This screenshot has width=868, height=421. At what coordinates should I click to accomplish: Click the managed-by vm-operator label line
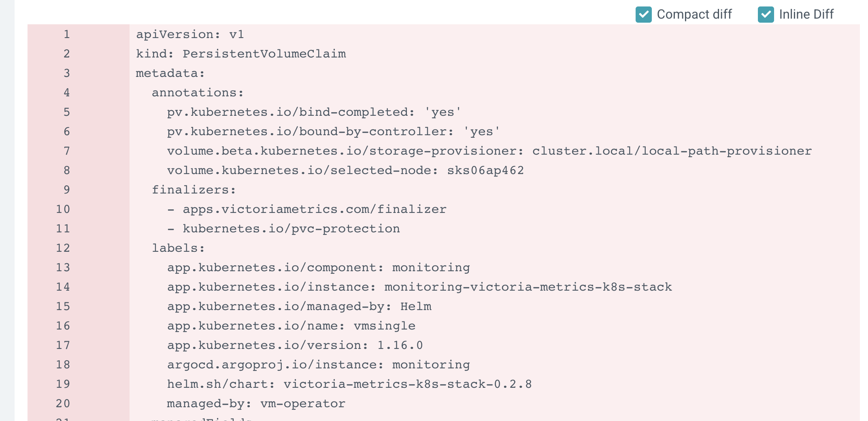(x=256, y=403)
